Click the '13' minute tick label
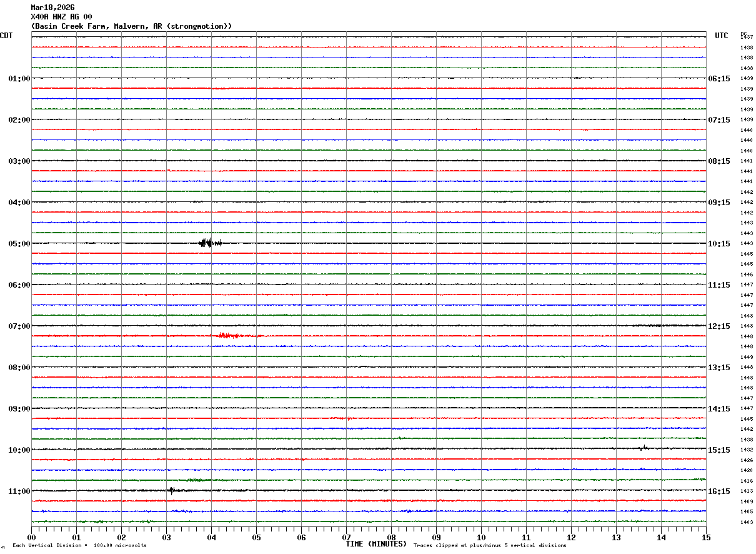 [x=616, y=537]
